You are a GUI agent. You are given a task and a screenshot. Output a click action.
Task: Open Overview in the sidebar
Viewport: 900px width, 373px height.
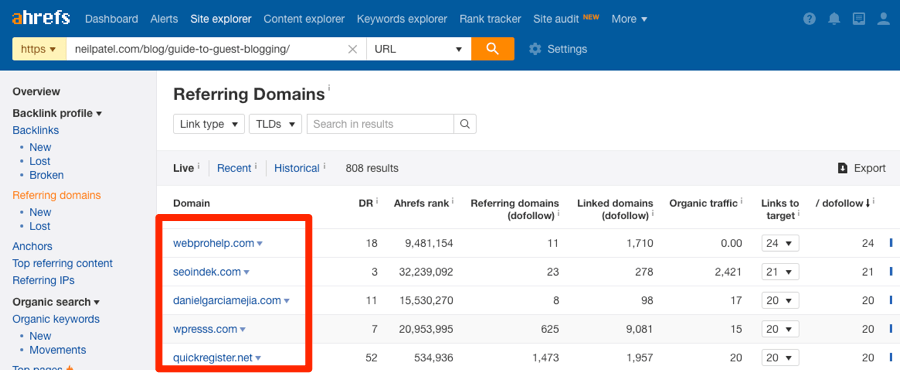point(36,91)
